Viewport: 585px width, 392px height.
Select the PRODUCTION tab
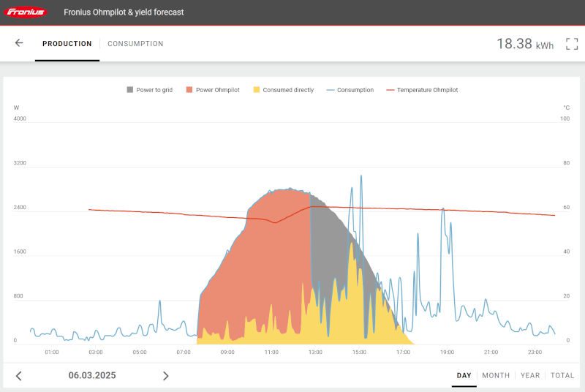coord(67,44)
